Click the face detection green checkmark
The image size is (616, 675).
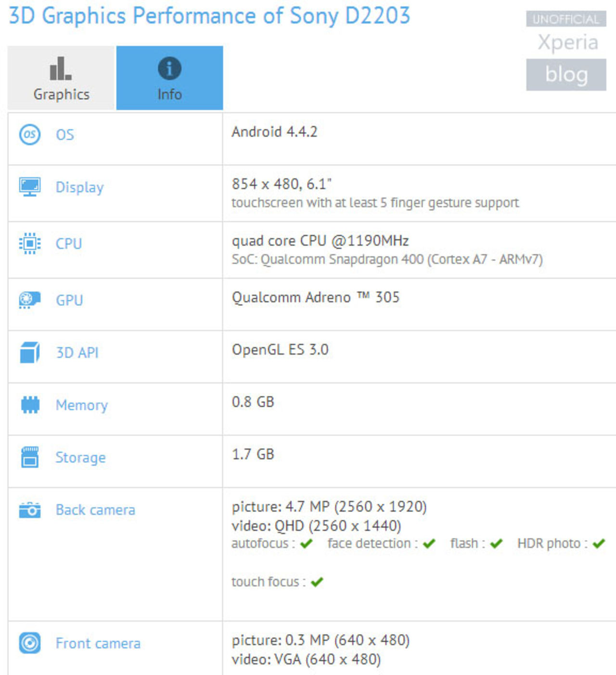429,544
